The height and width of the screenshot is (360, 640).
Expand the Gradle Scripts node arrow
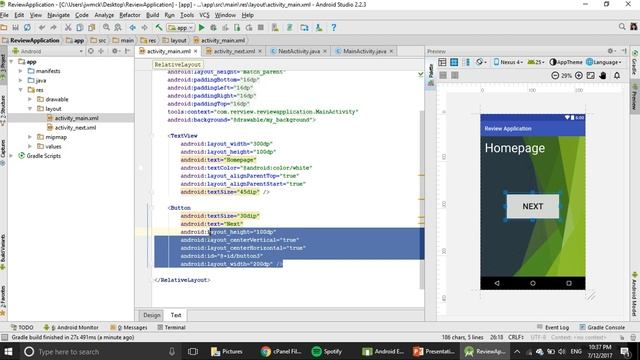coord(11,156)
